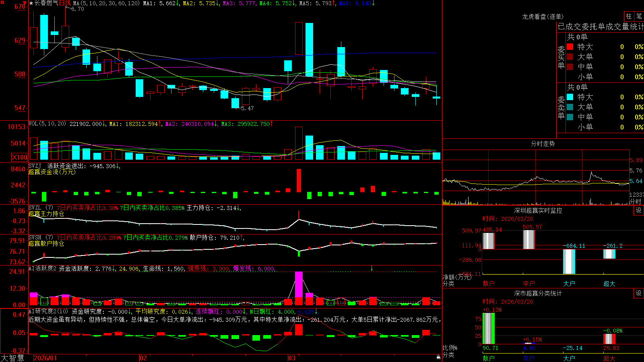This screenshot has height=362, width=644.
Task: Click the SVZL (7) indicator label
Action: click(x=41, y=208)
